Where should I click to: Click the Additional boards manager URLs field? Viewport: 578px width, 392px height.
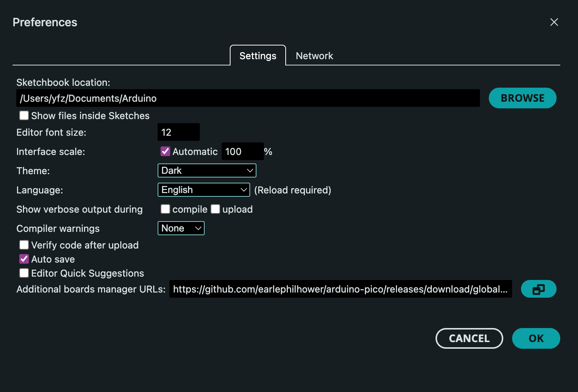coord(340,289)
